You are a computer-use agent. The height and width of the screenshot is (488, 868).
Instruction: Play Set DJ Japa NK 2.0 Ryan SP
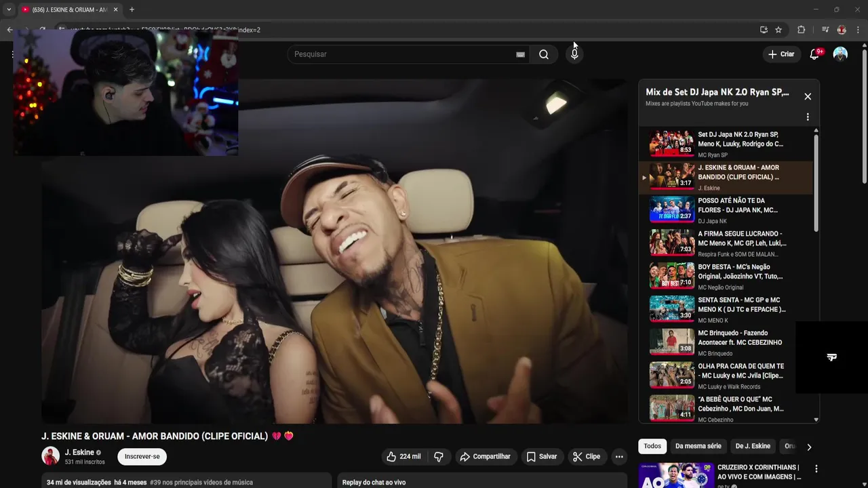click(726, 144)
